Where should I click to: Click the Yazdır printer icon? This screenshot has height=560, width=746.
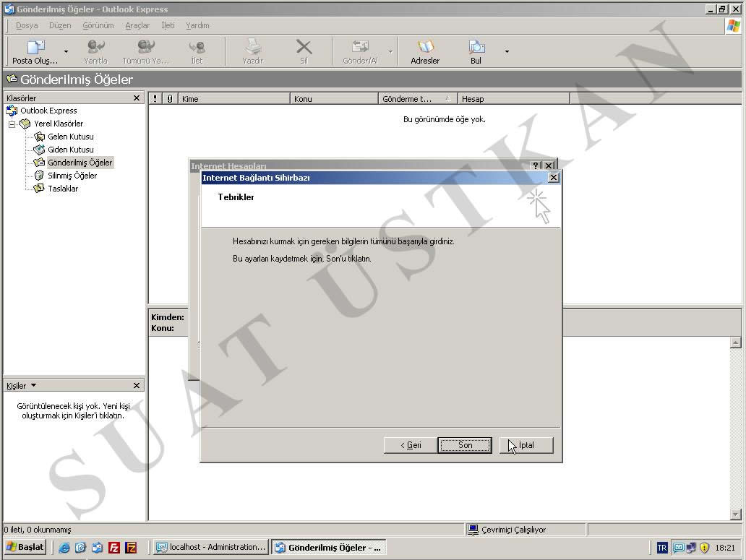coord(252,51)
